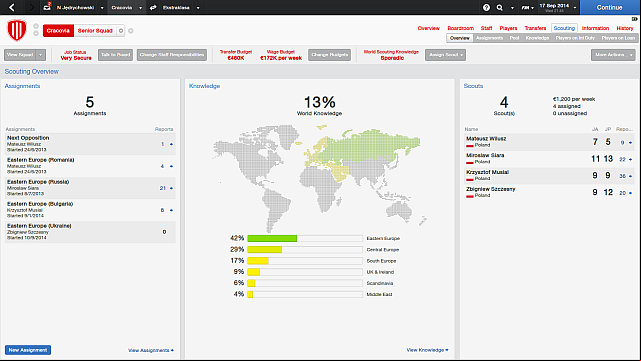The height and width of the screenshot is (361, 641).
Task: Click the swap arrows icon beside Ekstraklasa
Action: [153, 7]
